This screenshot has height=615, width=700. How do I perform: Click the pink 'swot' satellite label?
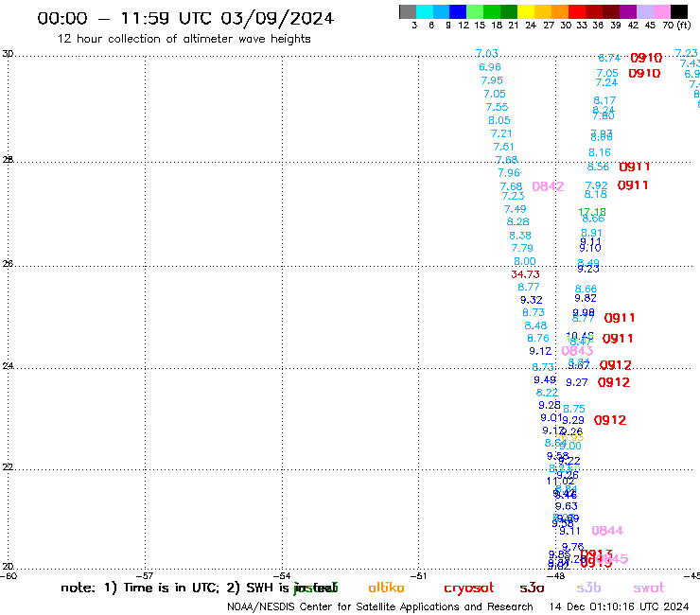(649, 589)
